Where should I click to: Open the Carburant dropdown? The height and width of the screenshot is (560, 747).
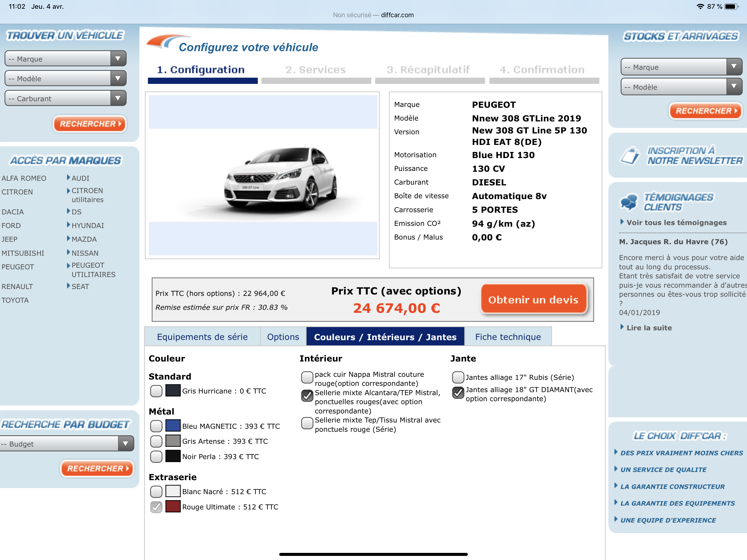click(x=66, y=98)
